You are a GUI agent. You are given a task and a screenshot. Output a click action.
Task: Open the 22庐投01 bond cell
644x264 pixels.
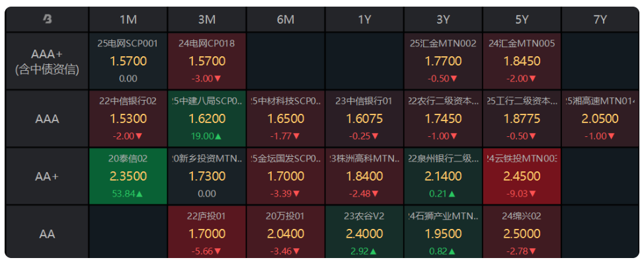207,232
